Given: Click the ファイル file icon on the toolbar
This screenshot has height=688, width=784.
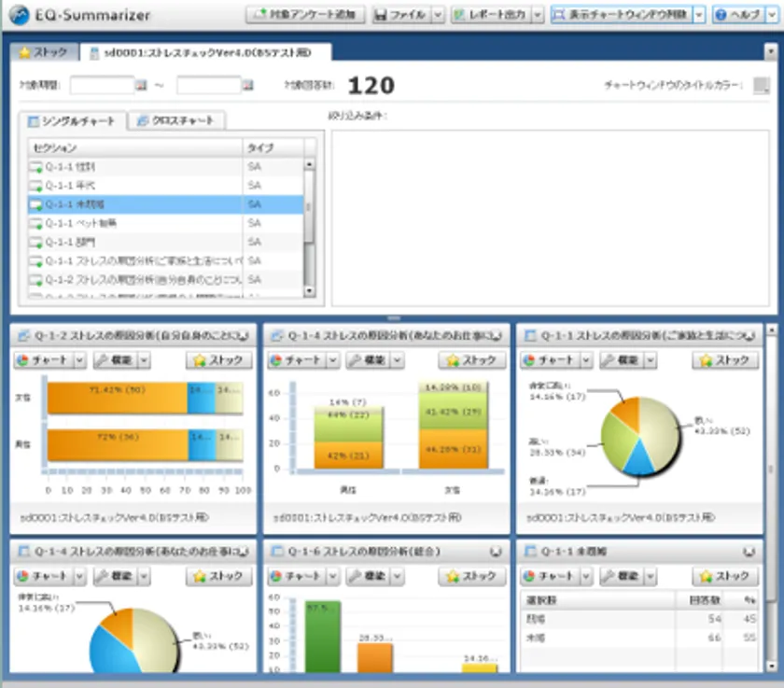Looking at the screenshot, I should [381, 12].
